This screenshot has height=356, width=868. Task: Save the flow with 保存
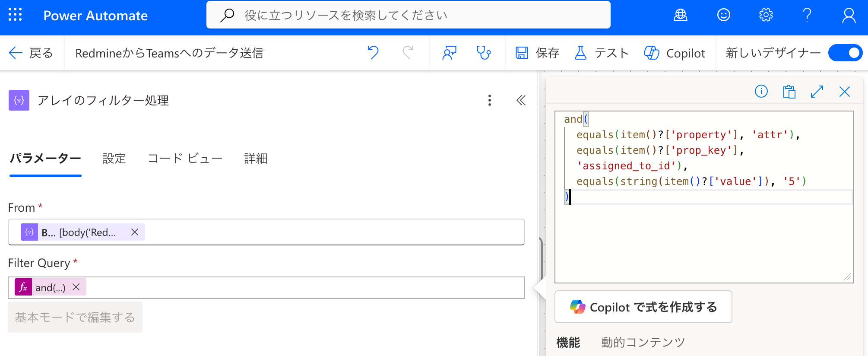tap(538, 53)
